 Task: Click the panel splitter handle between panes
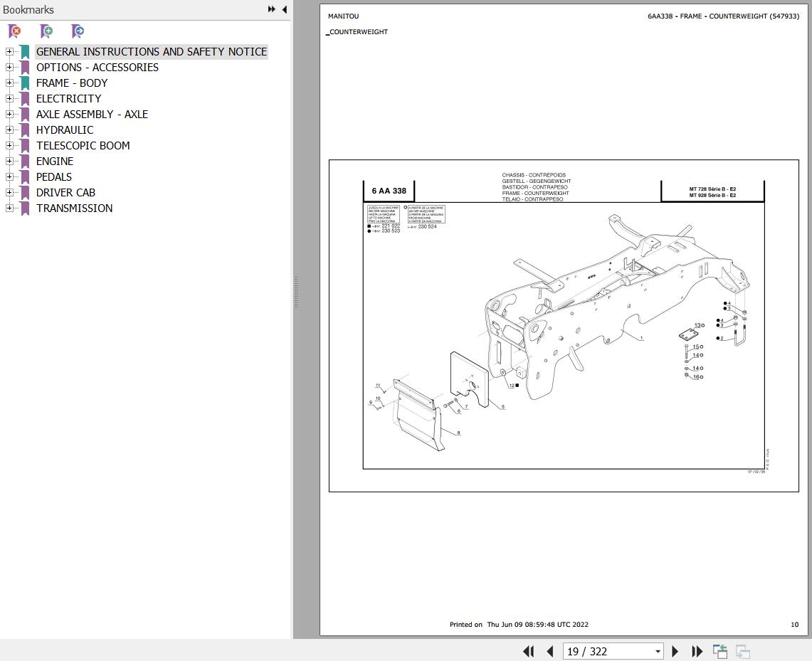[296, 292]
